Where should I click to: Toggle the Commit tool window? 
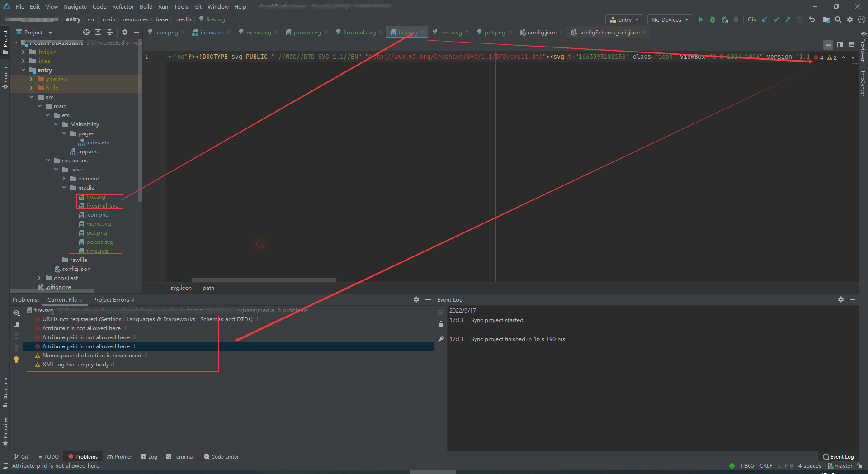coord(5,76)
